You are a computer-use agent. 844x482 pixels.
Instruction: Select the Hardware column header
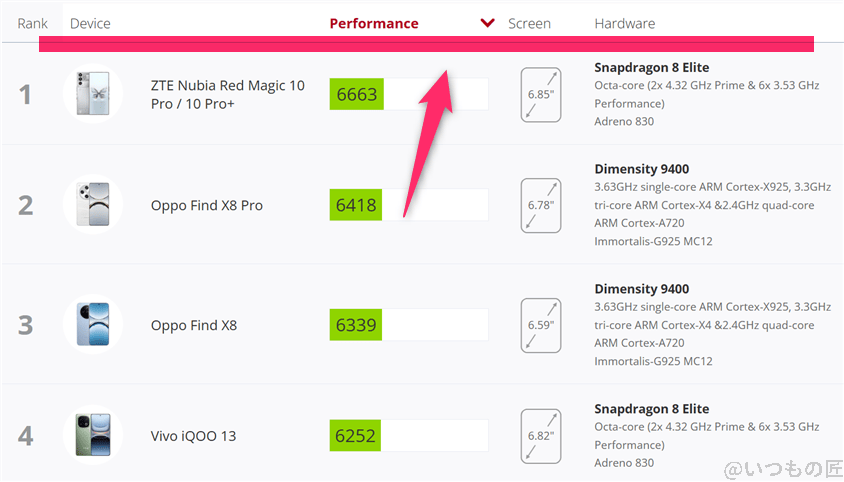click(624, 23)
